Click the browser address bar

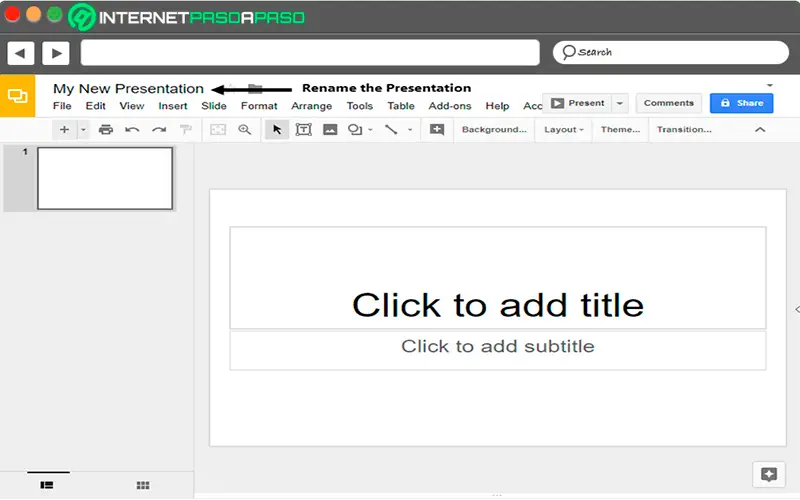coord(310,53)
